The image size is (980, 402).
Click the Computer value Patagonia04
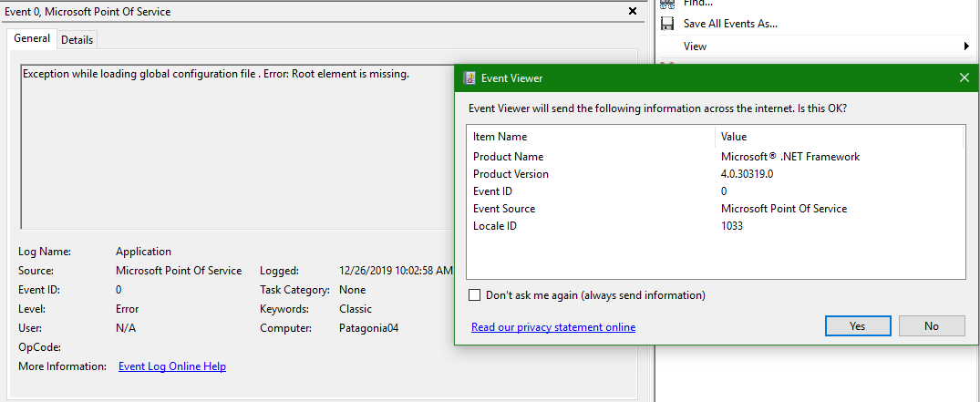click(x=368, y=327)
